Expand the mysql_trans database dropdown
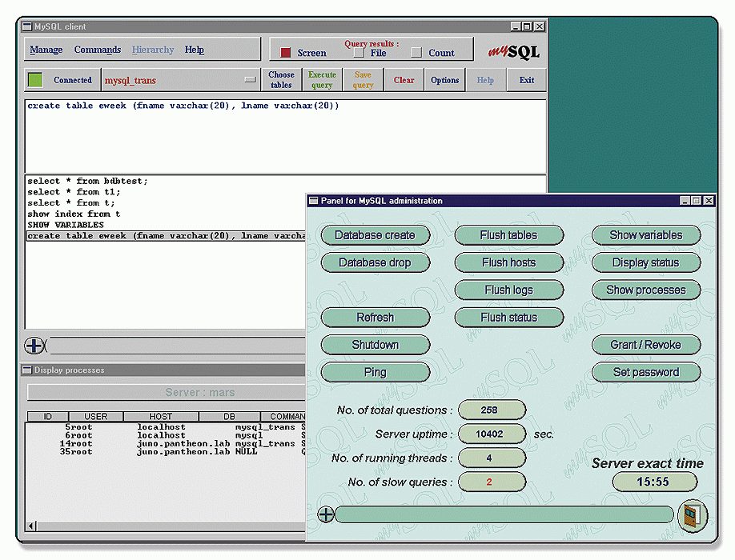The height and width of the screenshot is (560, 735). [251, 80]
